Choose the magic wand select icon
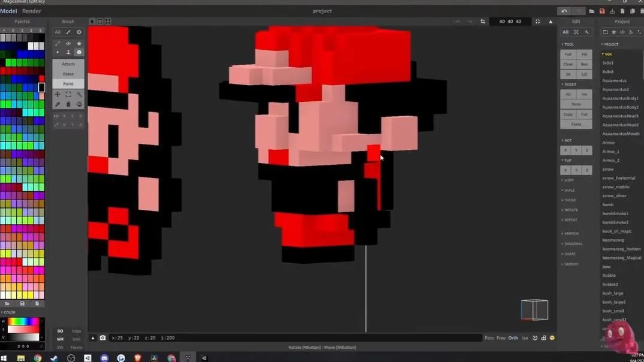The height and width of the screenshot is (362, 644). pos(79,95)
